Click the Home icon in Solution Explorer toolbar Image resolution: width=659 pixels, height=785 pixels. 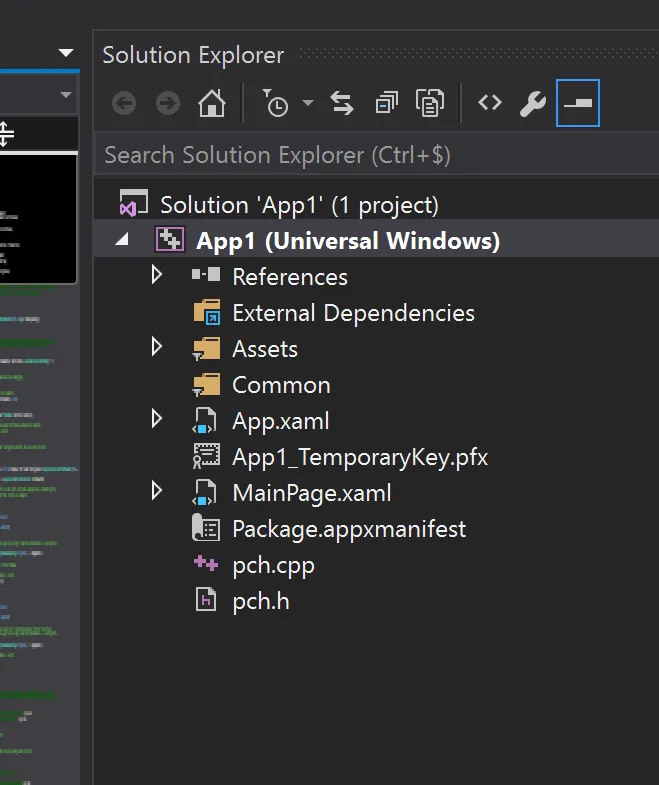point(212,103)
